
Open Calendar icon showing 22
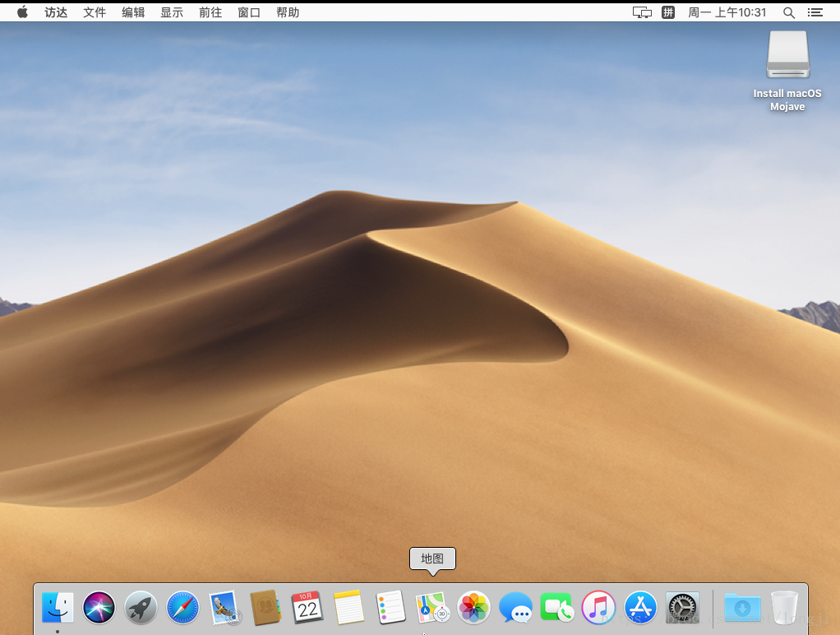(x=307, y=608)
